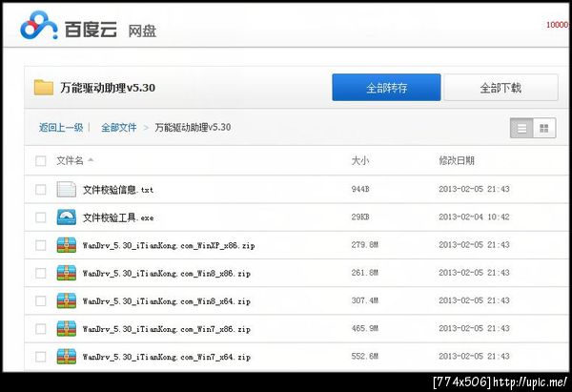Open WanDrv_5.30_iTianKong.com_Win7_x64.zip

click(x=166, y=357)
